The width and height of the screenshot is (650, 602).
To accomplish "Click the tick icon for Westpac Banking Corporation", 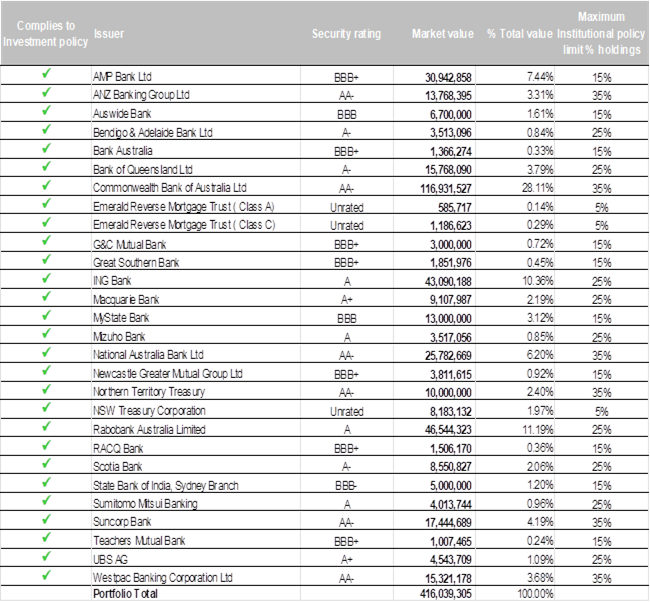I will [45, 577].
